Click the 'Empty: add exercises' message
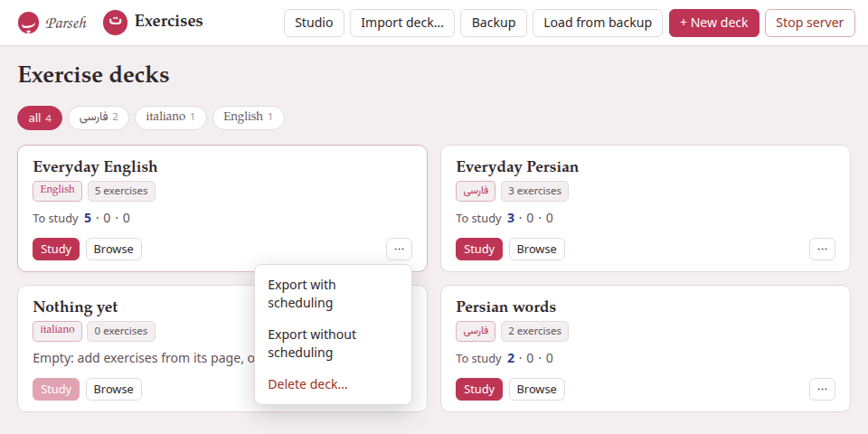Image resolution: width=868 pixels, height=434 pixels. coord(144,358)
